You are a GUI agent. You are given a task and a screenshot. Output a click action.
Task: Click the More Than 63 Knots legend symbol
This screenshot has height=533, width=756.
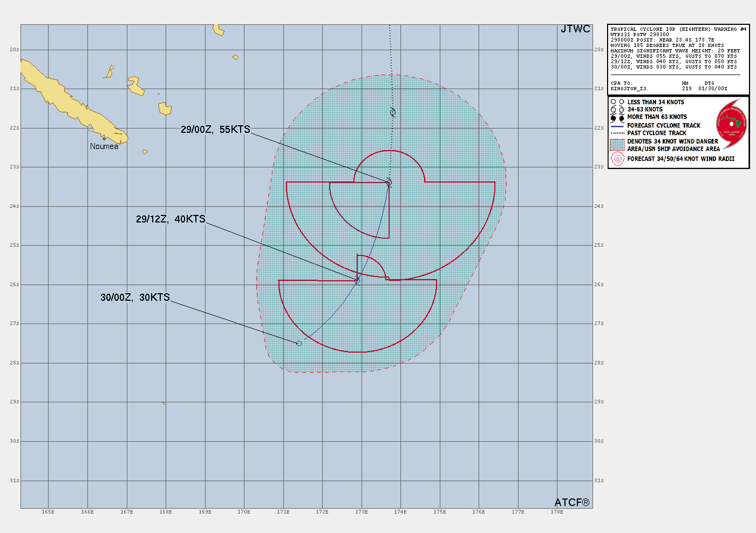coord(617,117)
